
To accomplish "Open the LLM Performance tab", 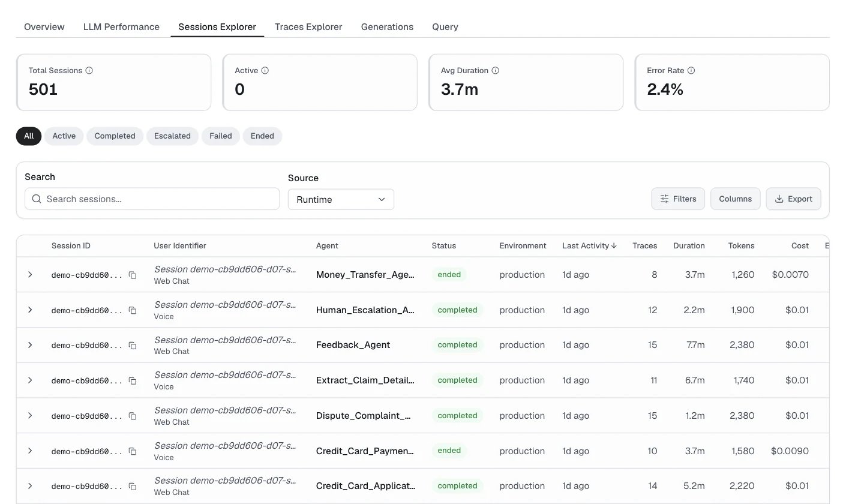I will [121, 27].
